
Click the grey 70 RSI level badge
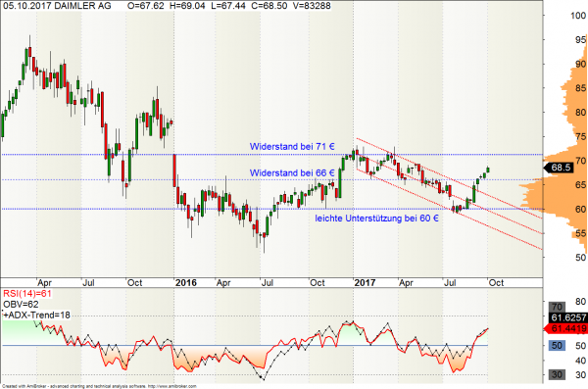tap(557, 307)
